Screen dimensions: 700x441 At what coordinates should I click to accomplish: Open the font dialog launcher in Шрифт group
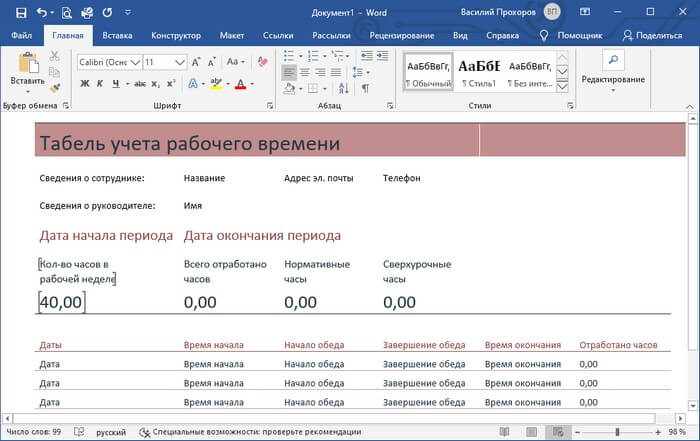coord(270,106)
